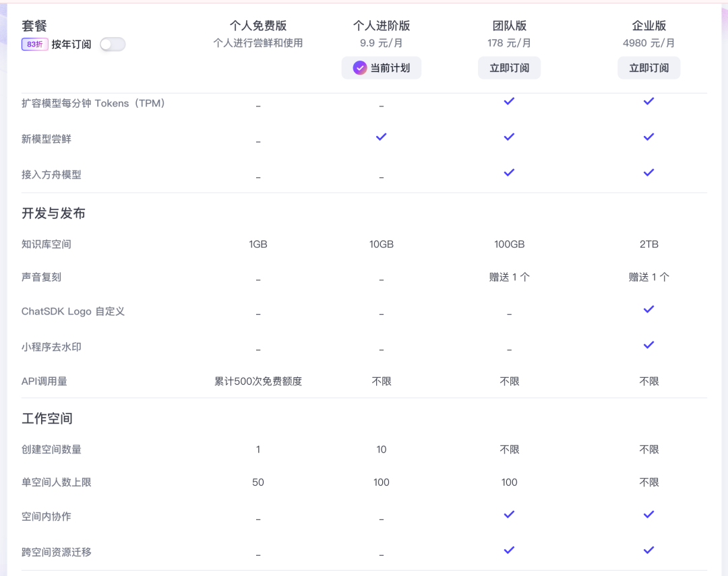The width and height of the screenshot is (728, 576).
Task: Click 团队版 checkmark for 空间内协作
Action: [x=509, y=515]
